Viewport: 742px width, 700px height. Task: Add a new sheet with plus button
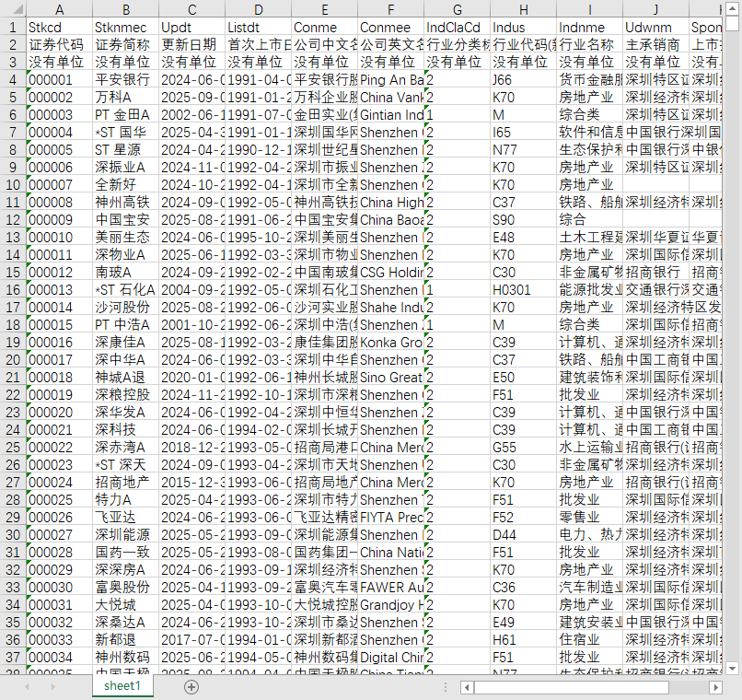(x=191, y=687)
